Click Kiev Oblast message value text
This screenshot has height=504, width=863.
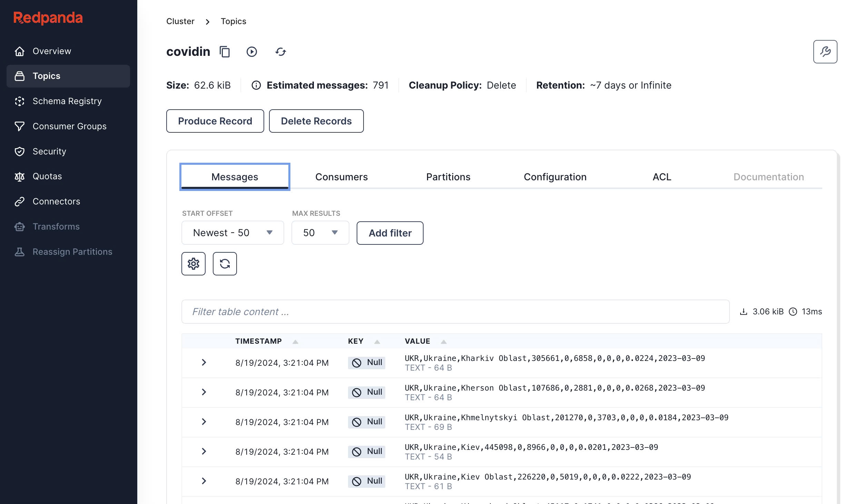(x=548, y=477)
